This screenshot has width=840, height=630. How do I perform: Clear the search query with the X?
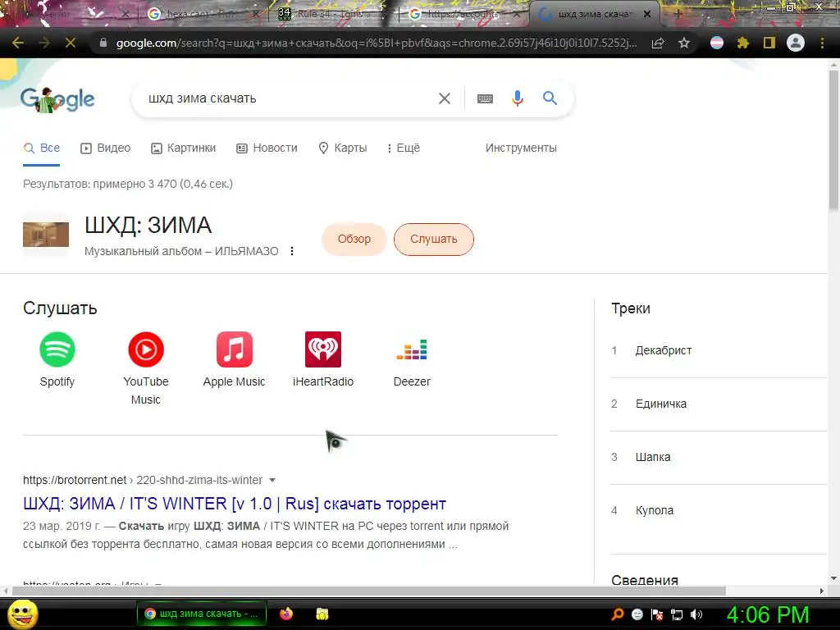pos(444,98)
